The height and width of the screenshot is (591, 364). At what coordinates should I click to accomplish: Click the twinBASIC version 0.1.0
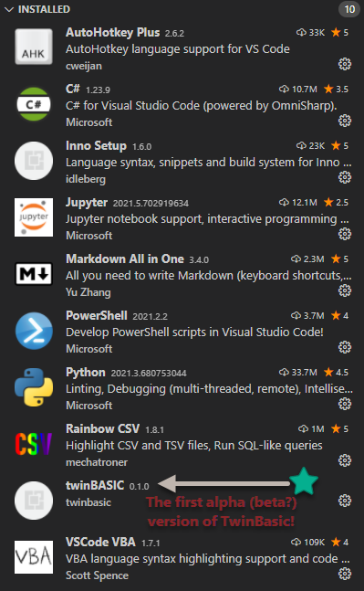(139, 486)
